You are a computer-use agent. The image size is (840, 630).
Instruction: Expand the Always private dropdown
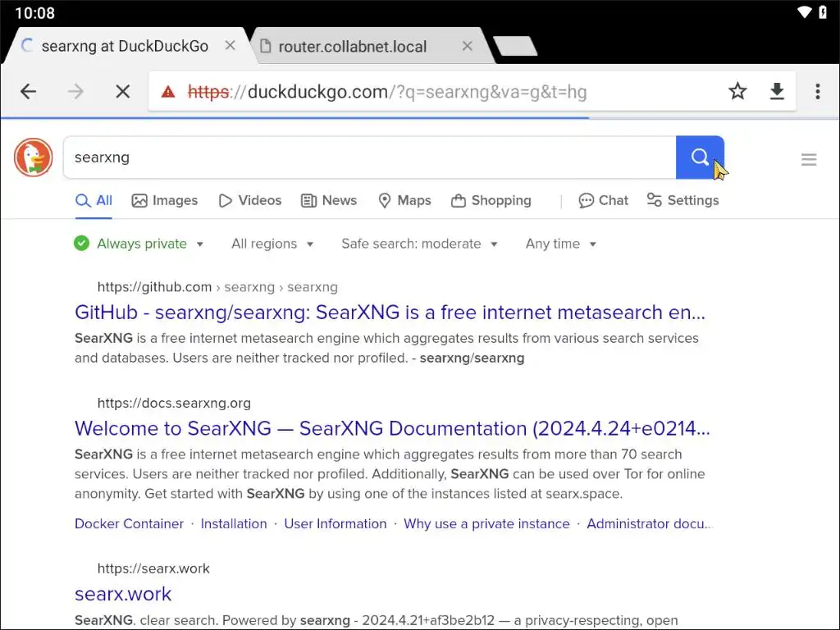[139, 244]
